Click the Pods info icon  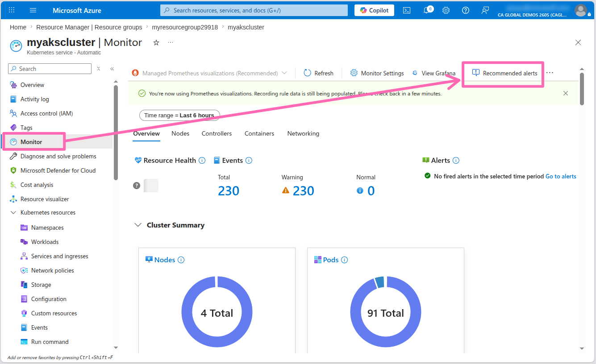pos(344,260)
